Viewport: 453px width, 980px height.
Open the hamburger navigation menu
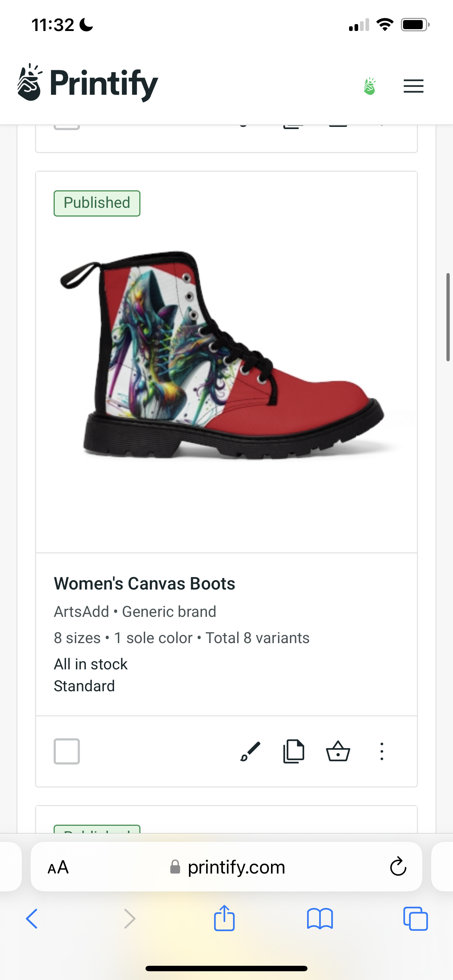click(413, 86)
